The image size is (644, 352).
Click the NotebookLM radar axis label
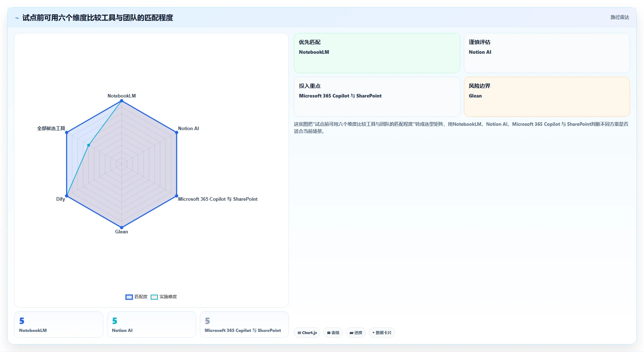click(x=122, y=96)
